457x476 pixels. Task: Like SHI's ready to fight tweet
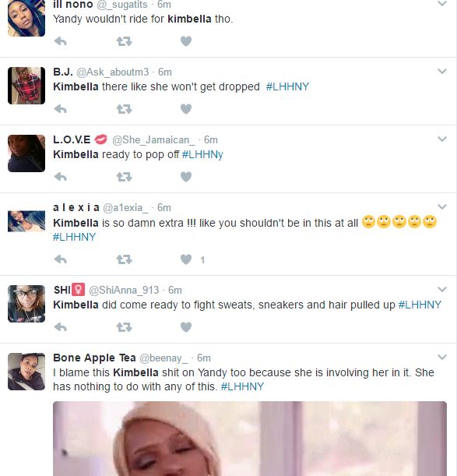pyautogui.click(x=186, y=327)
